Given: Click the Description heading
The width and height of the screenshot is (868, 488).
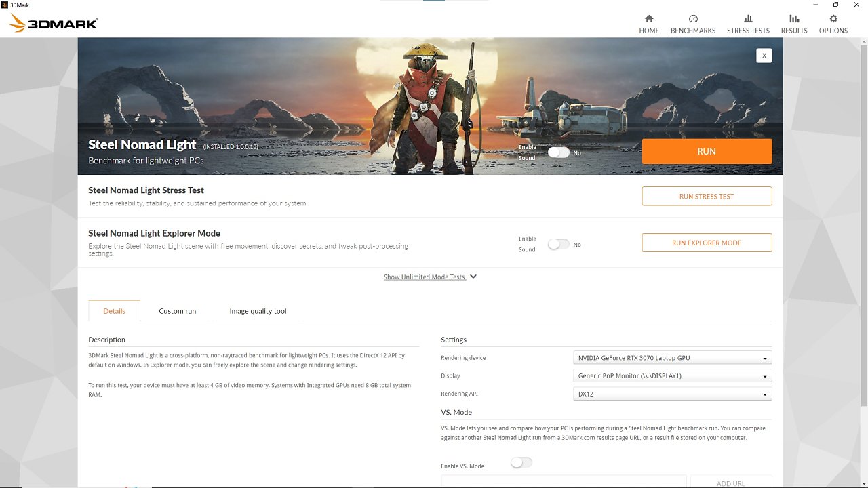Looking at the screenshot, I should pos(106,340).
